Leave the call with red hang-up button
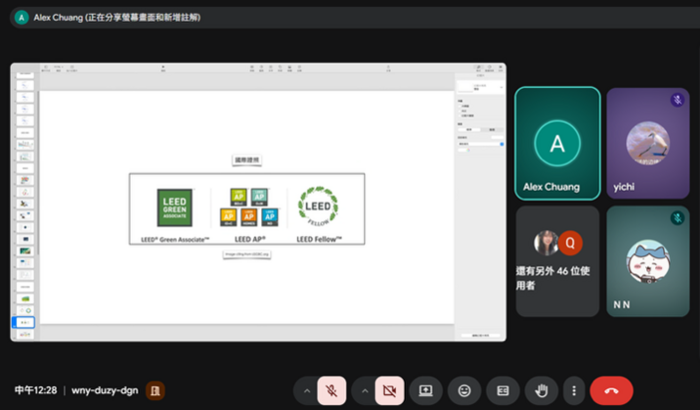This screenshot has height=410, width=700. pyautogui.click(x=611, y=391)
